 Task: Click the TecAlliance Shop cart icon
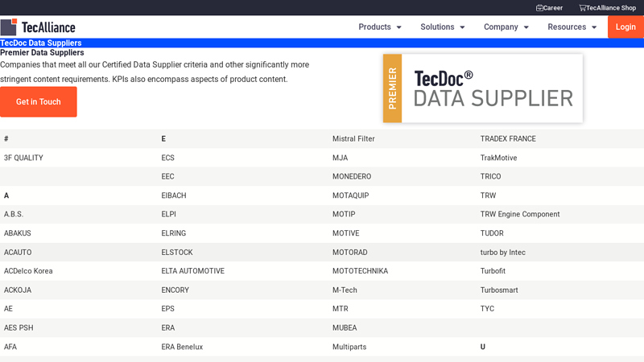(x=582, y=8)
